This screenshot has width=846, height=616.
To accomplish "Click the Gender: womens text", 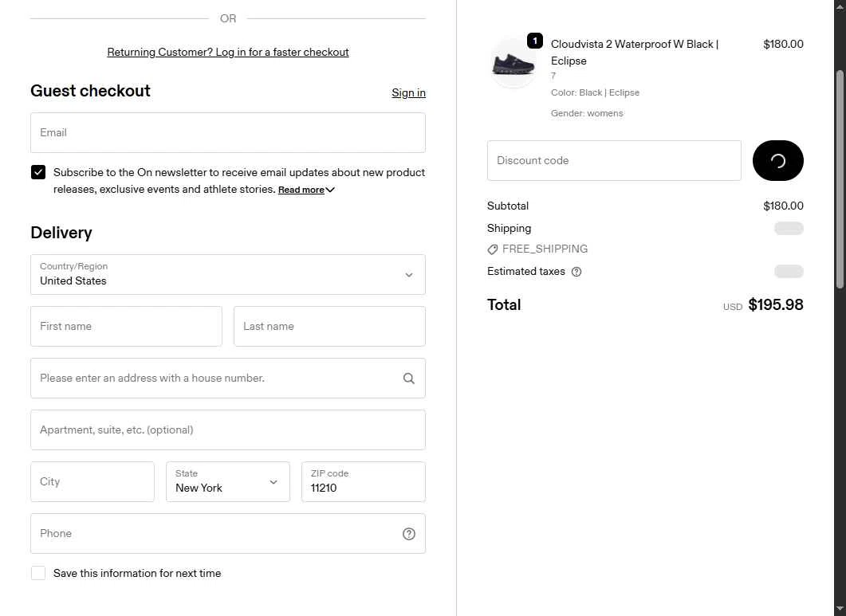I will click(587, 113).
